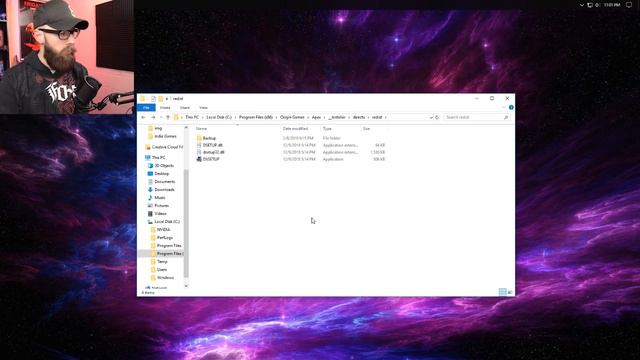This screenshot has width=640, height=360.
Task: Open the Action Center notification icon
Action: [629, 5]
